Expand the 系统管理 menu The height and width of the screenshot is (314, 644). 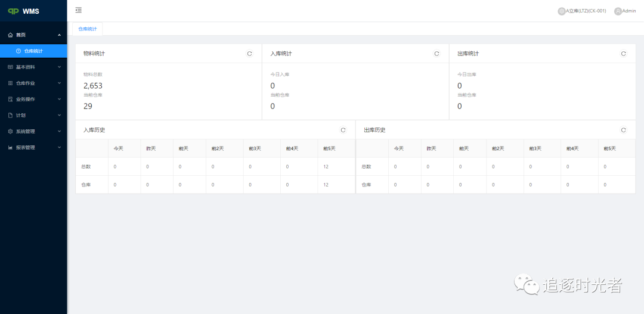pos(33,132)
